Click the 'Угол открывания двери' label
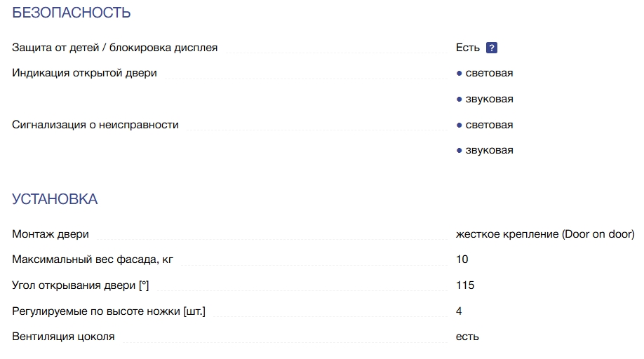644x359 pixels. pyautogui.click(x=81, y=285)
